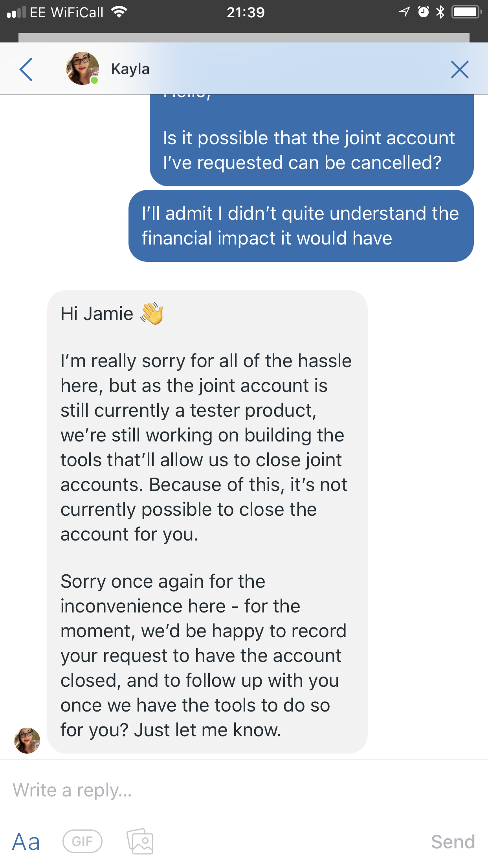Open the GIF picker

(82, 841)
